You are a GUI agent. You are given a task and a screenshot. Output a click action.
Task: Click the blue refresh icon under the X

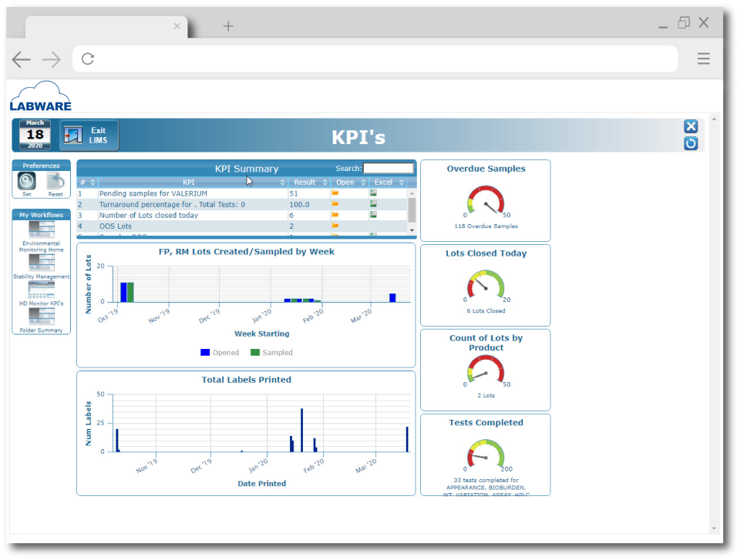click(x=691, y=144)
